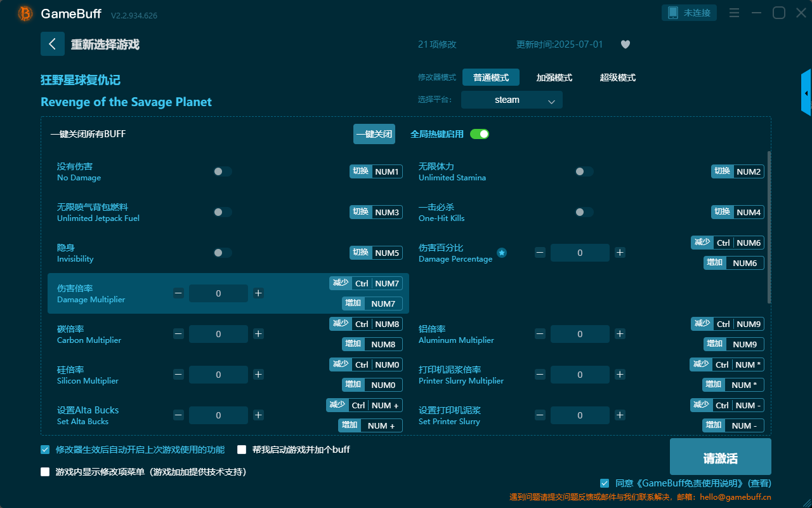
Task: Click the Set Alta Bucks value field
Action: tap(218, 415)
